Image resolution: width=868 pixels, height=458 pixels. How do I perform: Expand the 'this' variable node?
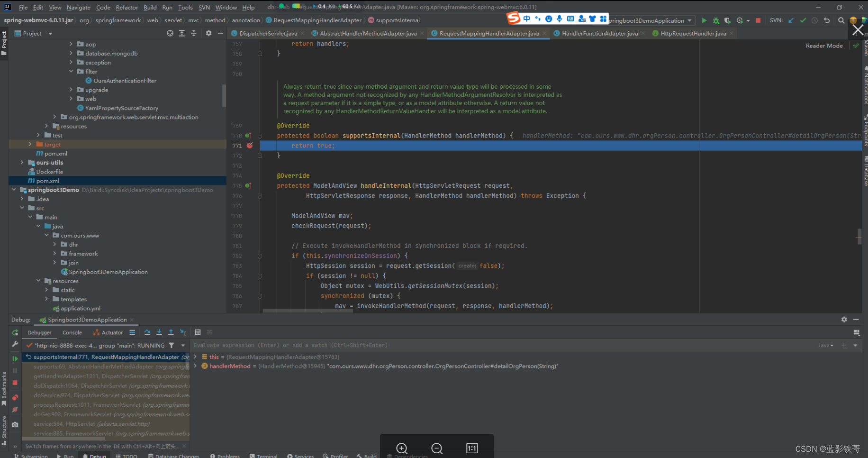pos(195,357)
